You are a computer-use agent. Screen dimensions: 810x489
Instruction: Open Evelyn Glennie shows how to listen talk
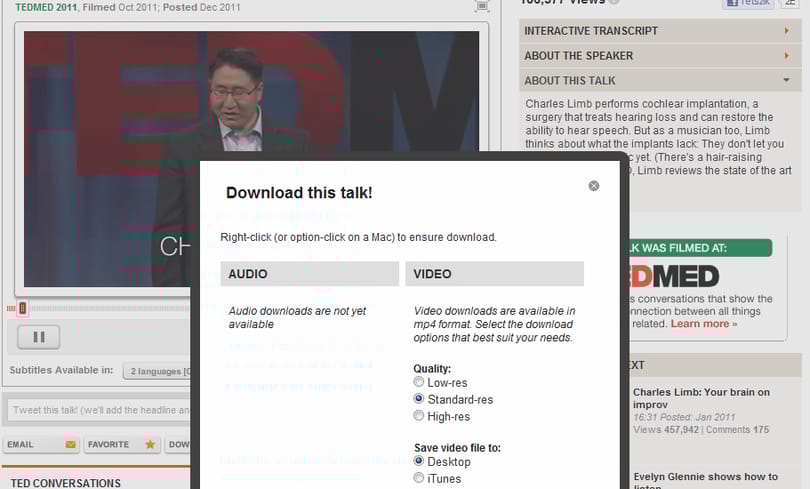705,480
